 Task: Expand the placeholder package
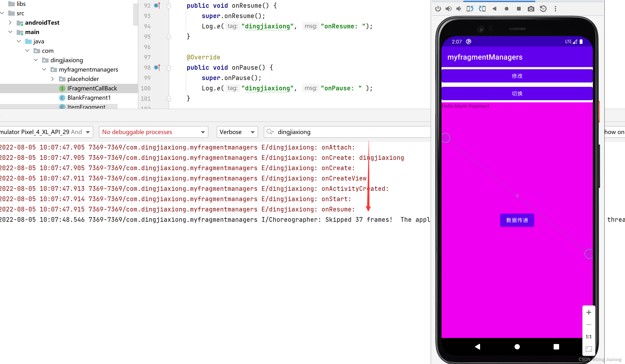[53, 79]
